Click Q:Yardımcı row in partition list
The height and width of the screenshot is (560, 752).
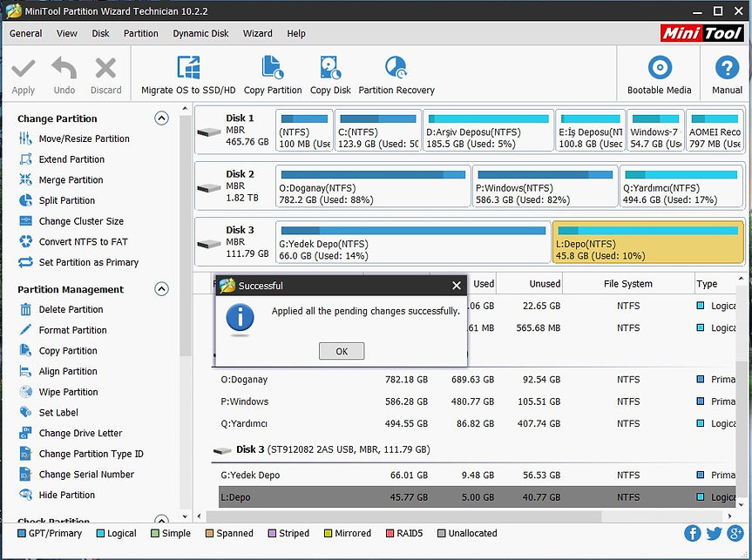[478, 423]
